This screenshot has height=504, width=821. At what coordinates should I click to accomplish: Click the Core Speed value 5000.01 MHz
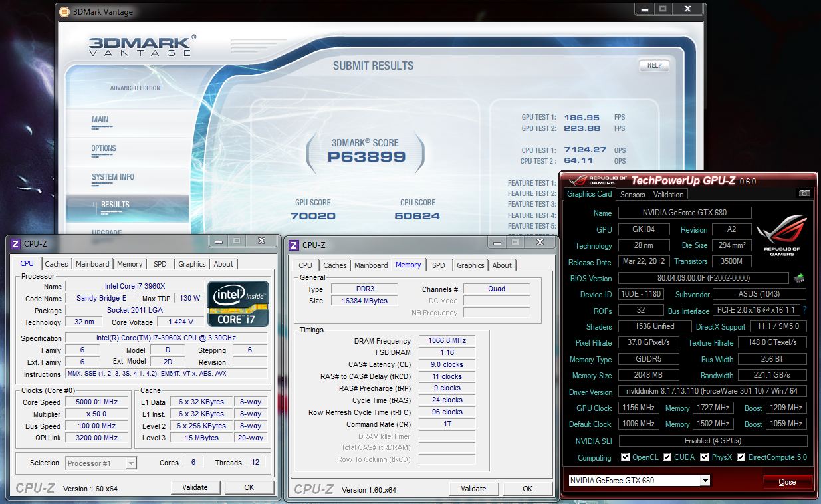point(97,402)
